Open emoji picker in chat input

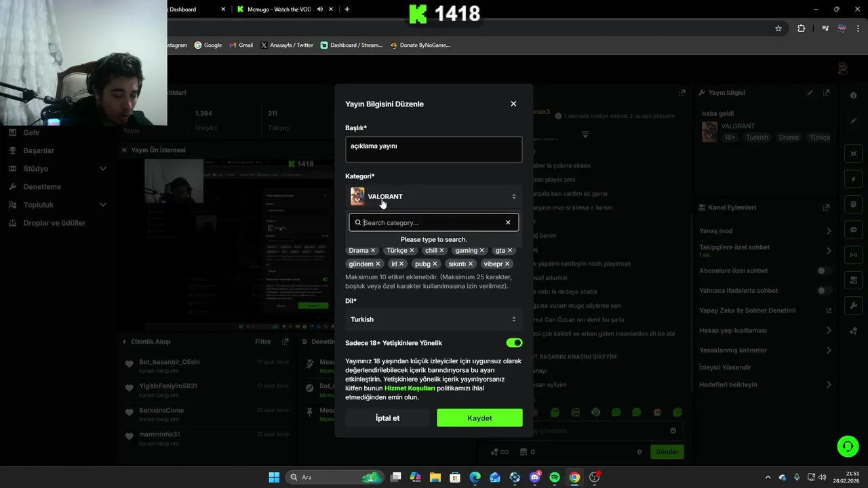tap(673, 430)
